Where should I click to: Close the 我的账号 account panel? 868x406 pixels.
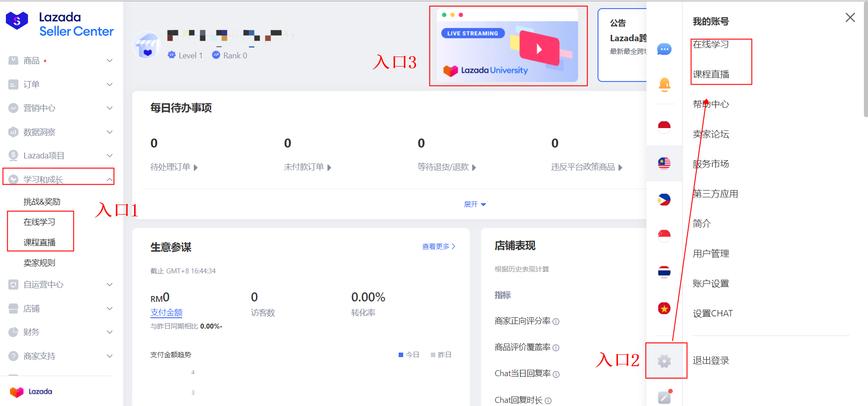point(850,18)
